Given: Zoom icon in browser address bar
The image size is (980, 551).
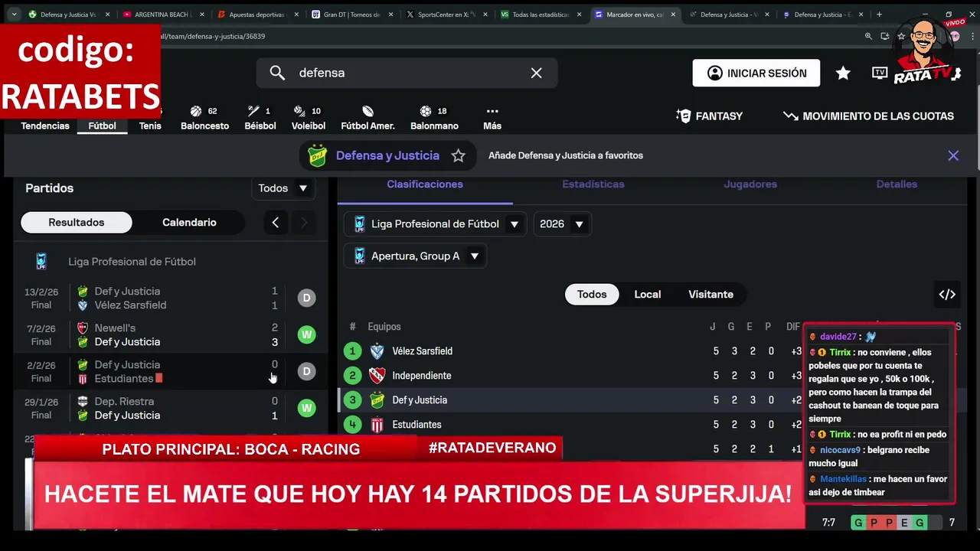Looking at the screenshot, I should [868, 36].
